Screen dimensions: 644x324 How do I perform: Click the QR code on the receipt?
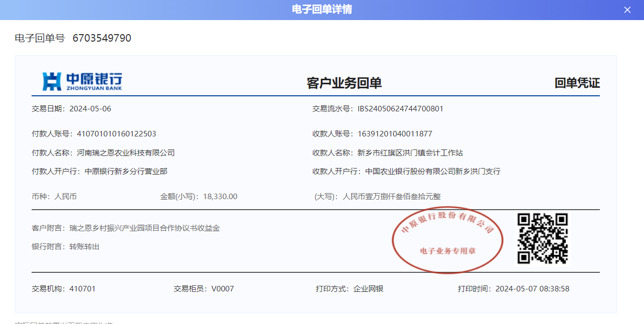pyautogui.click(x=543, y=238)
